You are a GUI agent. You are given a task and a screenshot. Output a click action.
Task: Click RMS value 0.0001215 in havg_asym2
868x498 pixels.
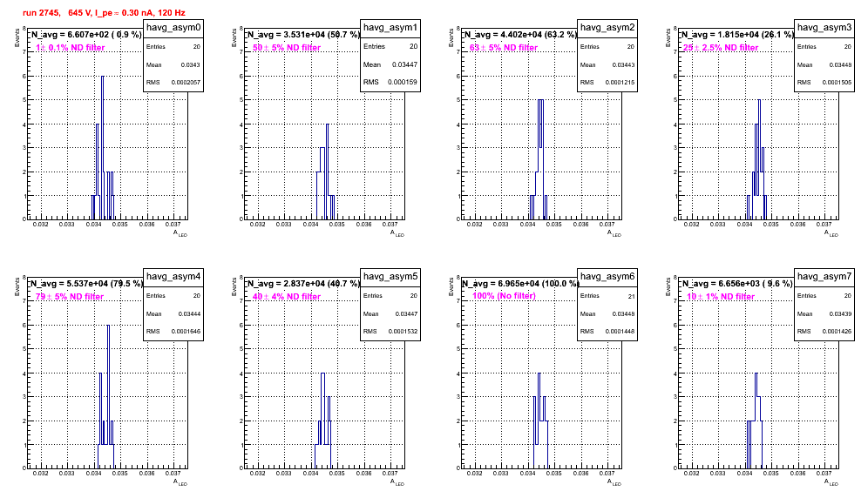(x=620, y=83)
